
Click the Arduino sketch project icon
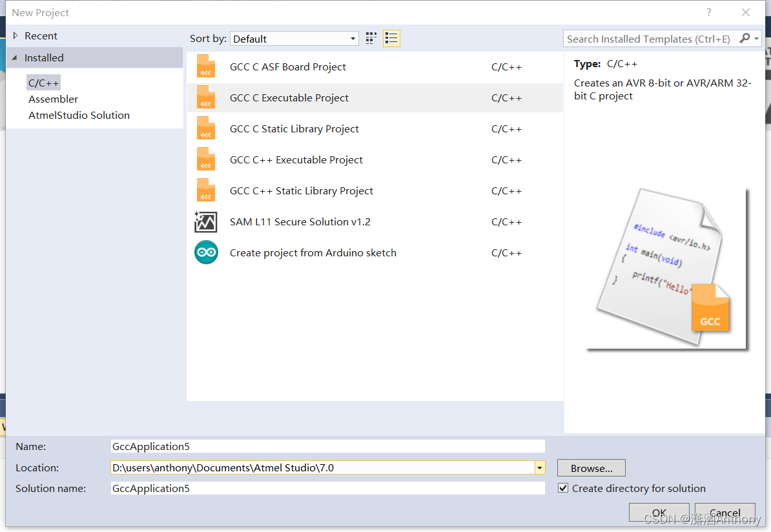[206, 252]
